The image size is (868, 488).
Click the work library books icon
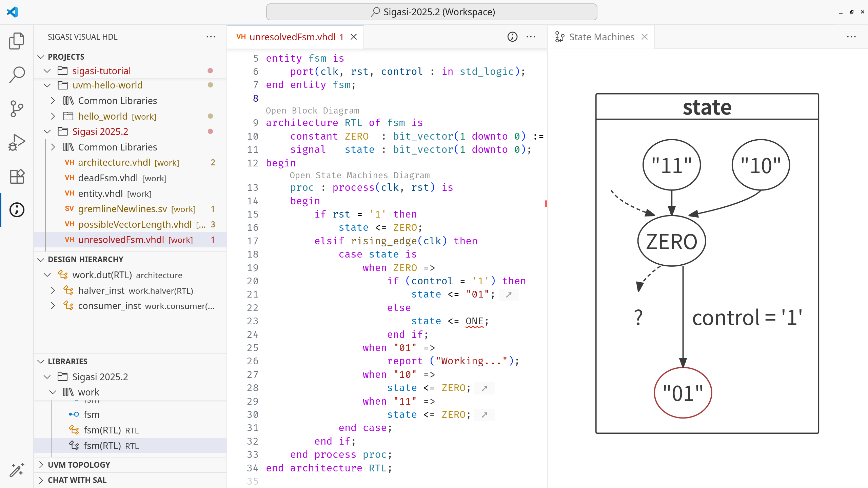click(68, 392)
